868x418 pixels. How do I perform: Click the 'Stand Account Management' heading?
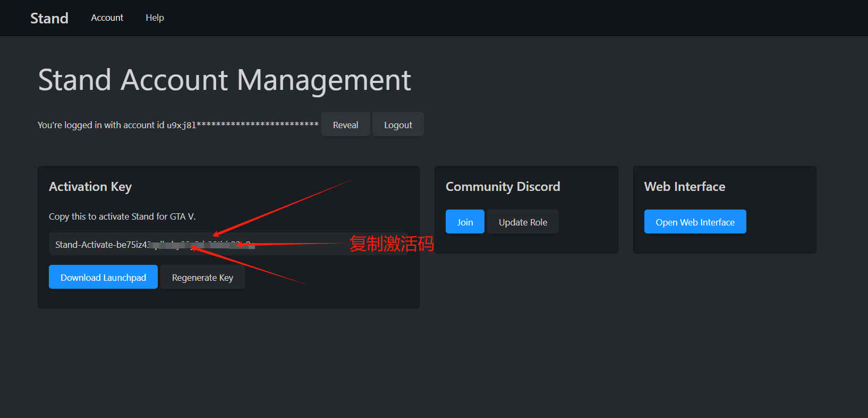point(225,80)
